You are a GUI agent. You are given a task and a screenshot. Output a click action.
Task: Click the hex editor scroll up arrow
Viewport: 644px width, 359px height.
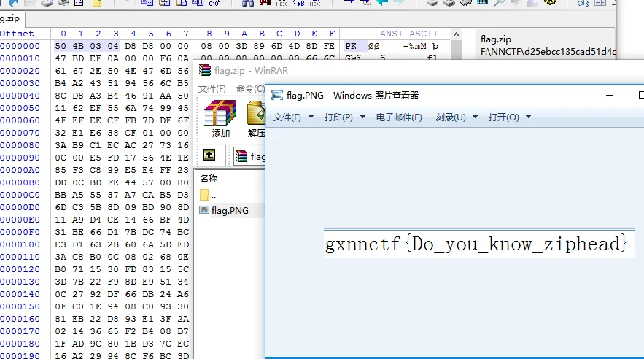point(456,34)
